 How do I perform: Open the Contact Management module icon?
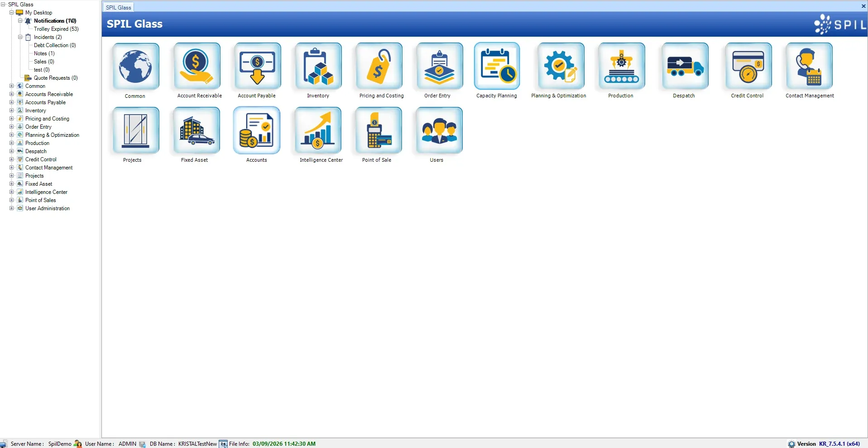click(809, 66)
